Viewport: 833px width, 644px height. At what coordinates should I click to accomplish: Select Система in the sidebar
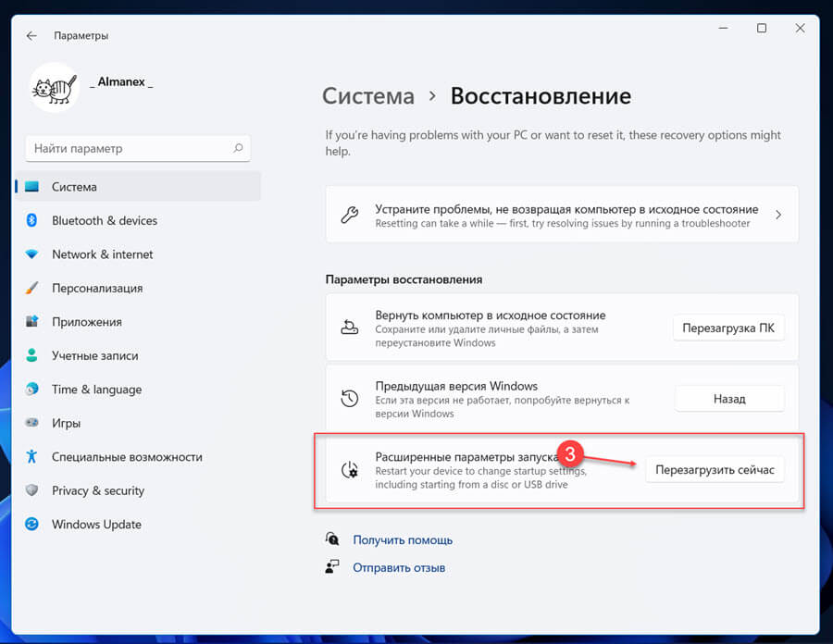[138, 186]
